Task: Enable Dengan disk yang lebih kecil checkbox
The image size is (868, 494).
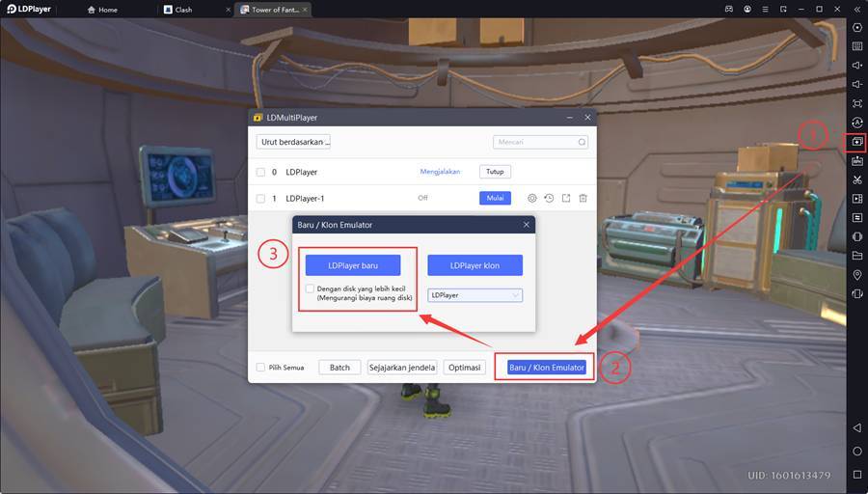Action: pos(310,288)
